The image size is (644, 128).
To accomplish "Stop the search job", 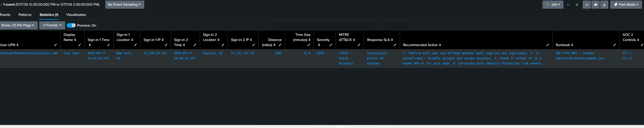I will click(577, 5).
